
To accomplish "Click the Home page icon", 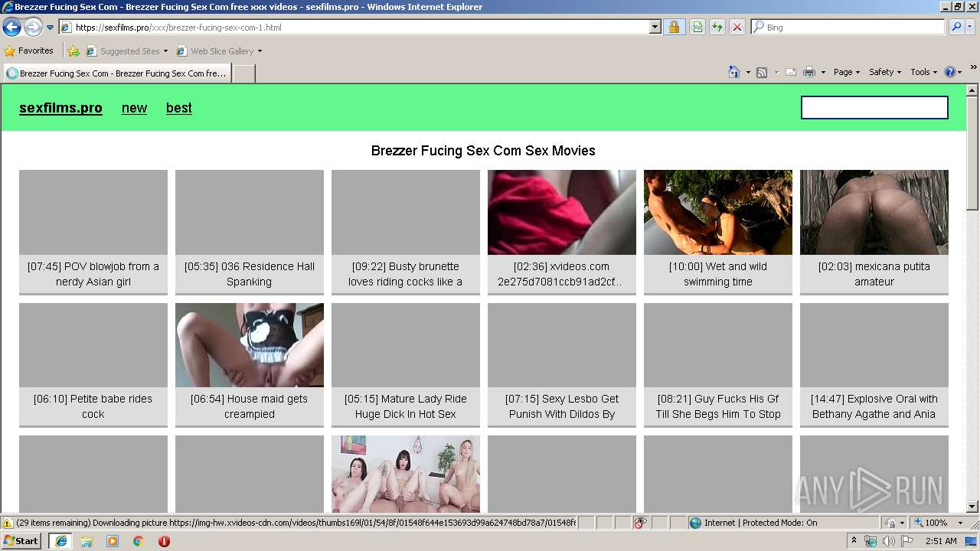I will click(x=733, y=72).
